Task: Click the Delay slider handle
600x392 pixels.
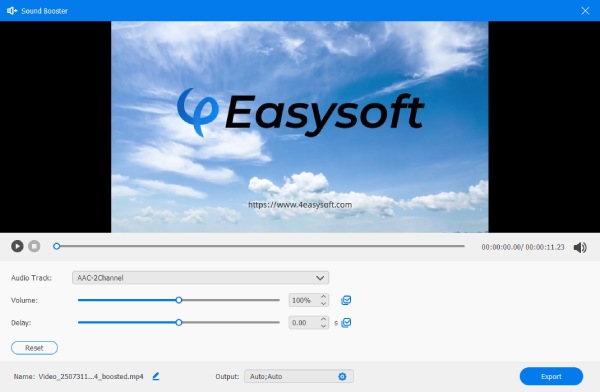Action: [x=179, y=323]
